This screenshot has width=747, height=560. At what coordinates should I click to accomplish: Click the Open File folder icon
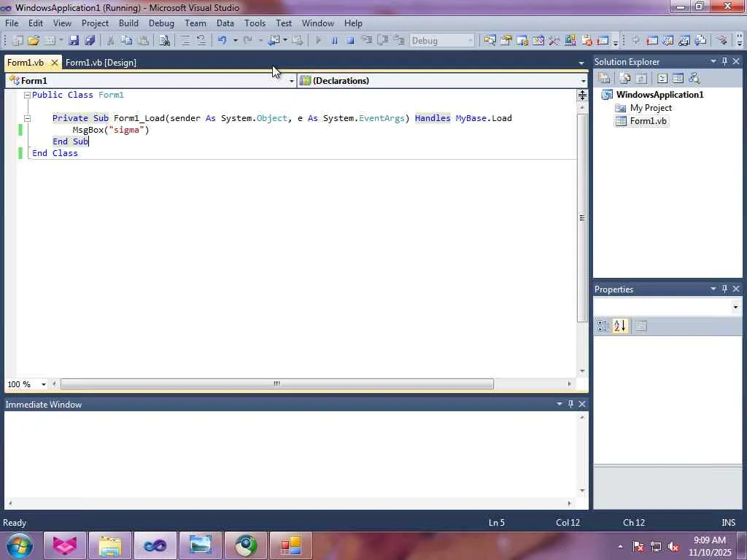click(34, 41)
